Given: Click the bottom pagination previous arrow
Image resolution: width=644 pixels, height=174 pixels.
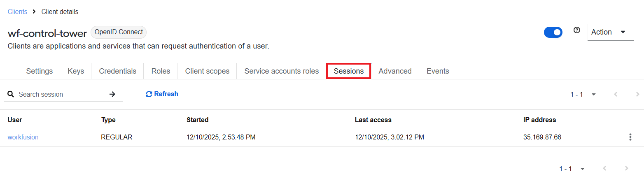Looking at the screenshot, I should (604, 169).
